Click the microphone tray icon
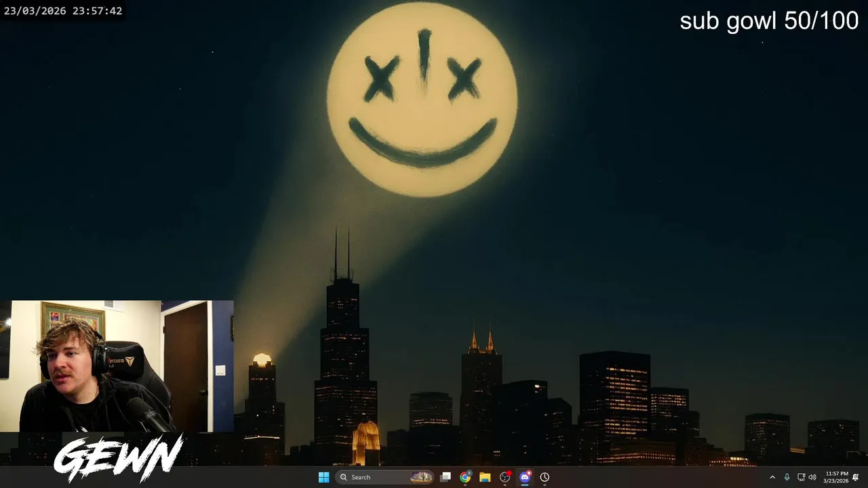Screen dimensions: 868x488 pyautogui.click(x=787, y=477)
